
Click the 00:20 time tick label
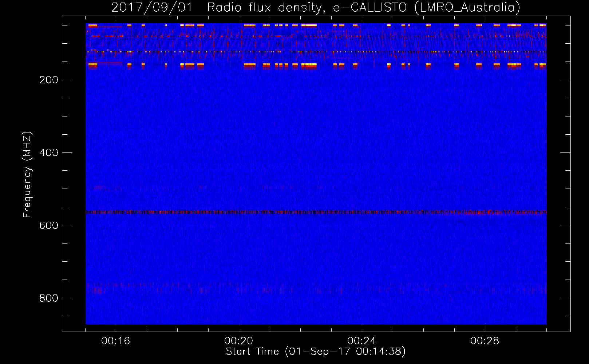[x=239, y=341]
